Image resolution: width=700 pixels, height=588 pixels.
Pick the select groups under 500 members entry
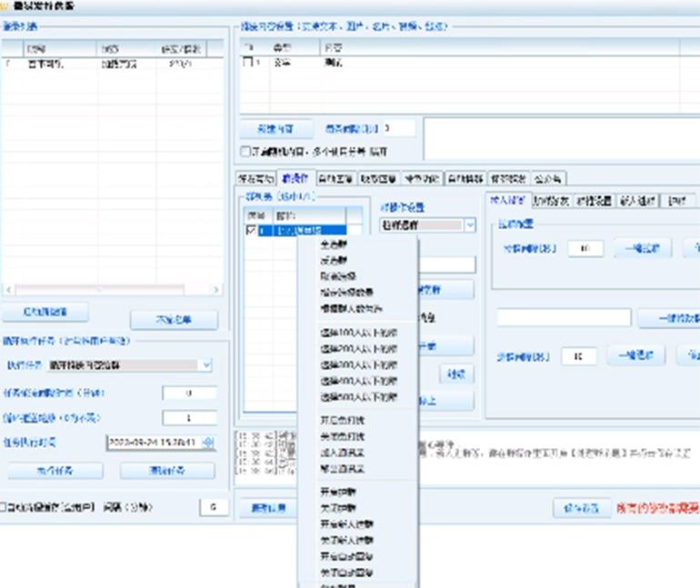point(358,397)
